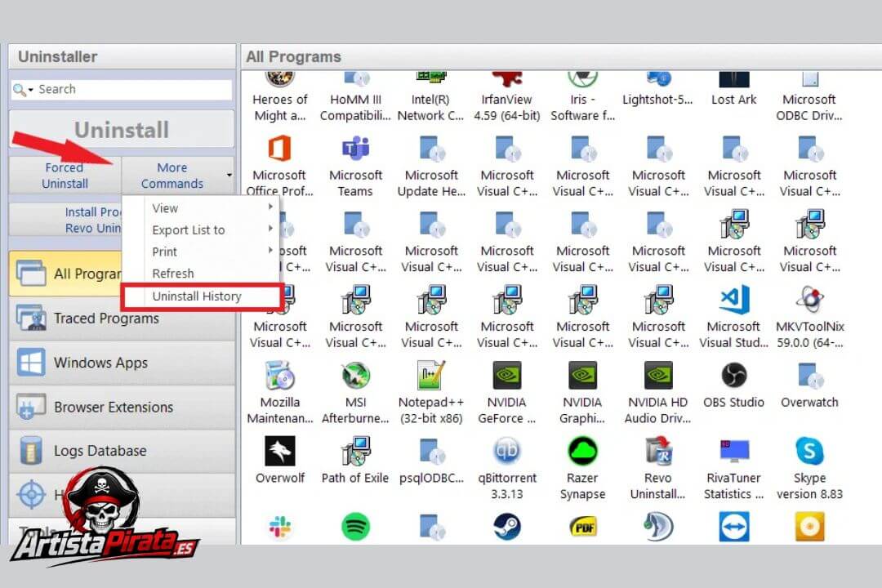
Task: Click Install Programs with Revo Uninstaller
Action: [66, 220]
